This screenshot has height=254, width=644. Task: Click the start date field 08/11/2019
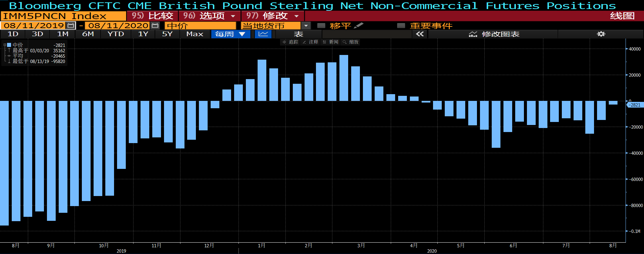(x=34, y=25)
